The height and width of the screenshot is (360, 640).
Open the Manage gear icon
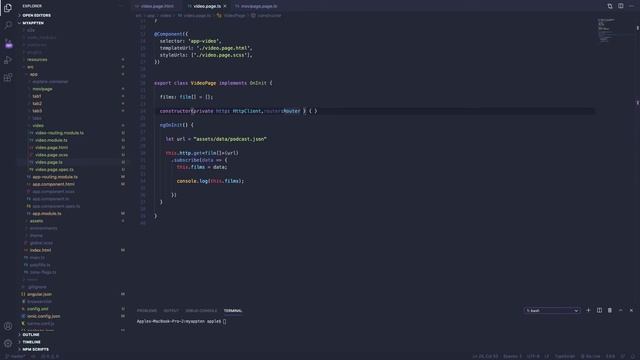[x=8, y=343]
